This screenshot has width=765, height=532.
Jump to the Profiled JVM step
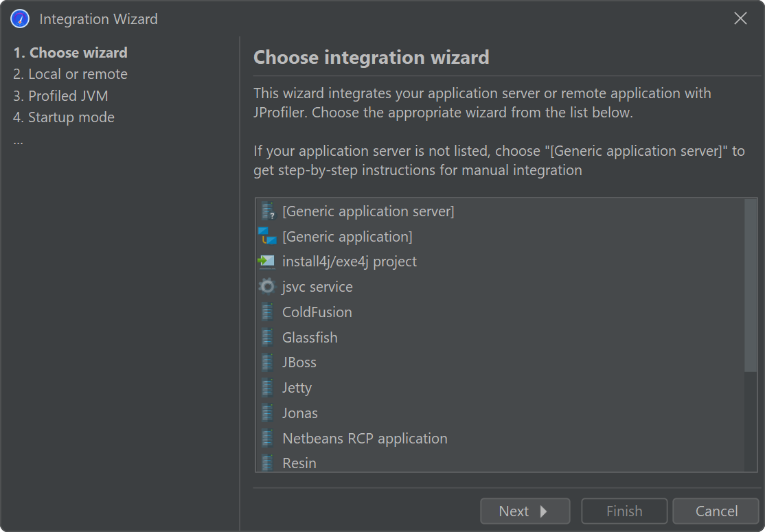point(60,96)
